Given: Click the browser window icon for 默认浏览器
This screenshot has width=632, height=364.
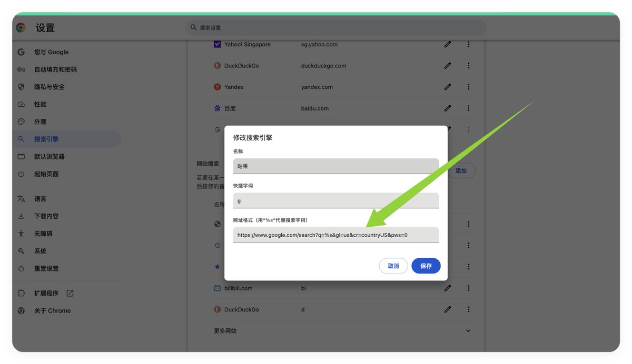Looking at the screenshot, I should (21, 156).
